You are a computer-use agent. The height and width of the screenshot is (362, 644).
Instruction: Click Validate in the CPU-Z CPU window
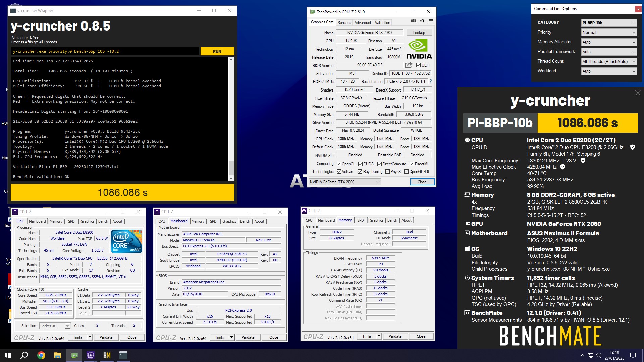(106, 337)
